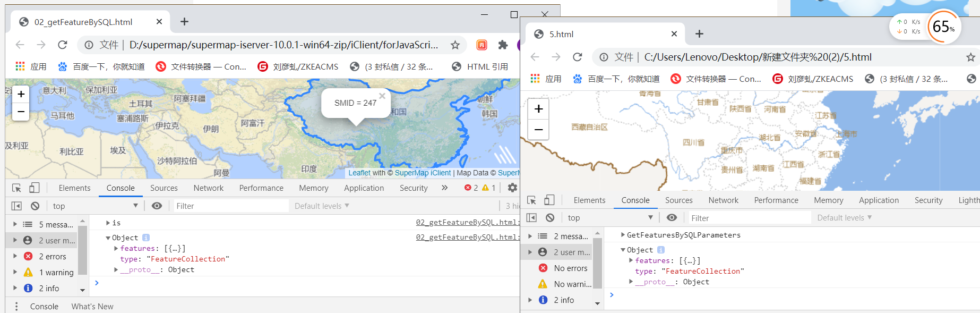980x313 pixels.
Task: Reload the 02_getFeatureBySQL.html page
Action: pos(63,45)
